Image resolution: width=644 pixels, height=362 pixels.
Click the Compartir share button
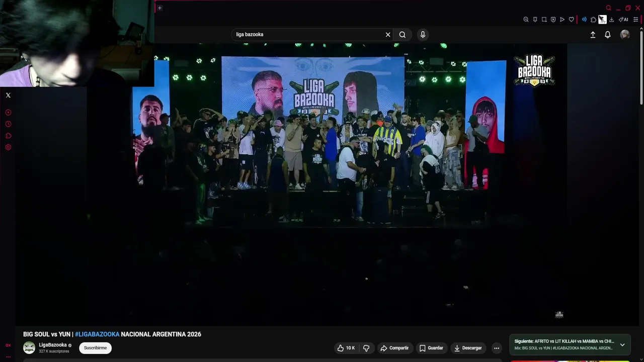[x=395, y=348]
